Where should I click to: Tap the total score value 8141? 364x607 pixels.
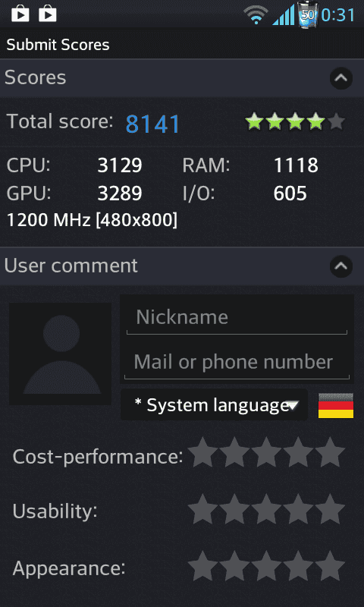click(152, 124)
